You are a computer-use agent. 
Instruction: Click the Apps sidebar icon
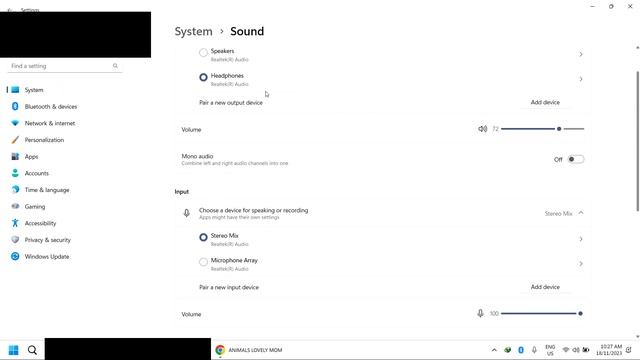point(15,157)
